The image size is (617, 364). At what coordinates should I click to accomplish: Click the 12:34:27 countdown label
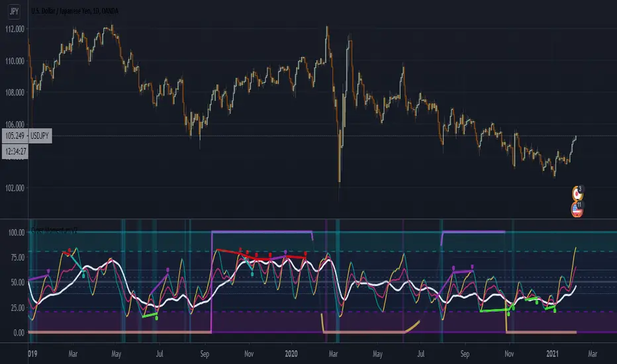[15, 152]
